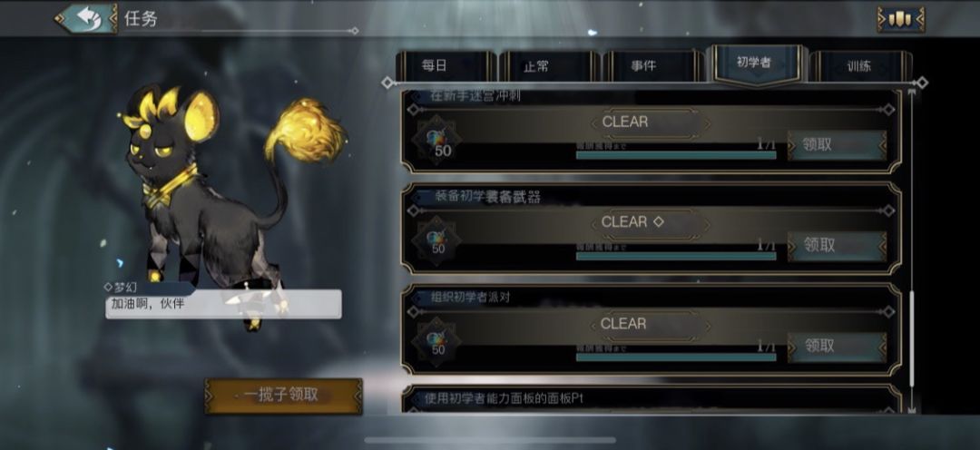Select the 训练 tab

tap(860, 66)
